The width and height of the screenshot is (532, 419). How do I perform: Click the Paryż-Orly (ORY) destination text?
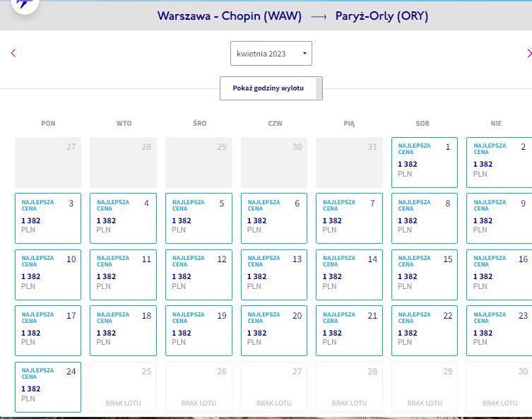tap(382, 16)
